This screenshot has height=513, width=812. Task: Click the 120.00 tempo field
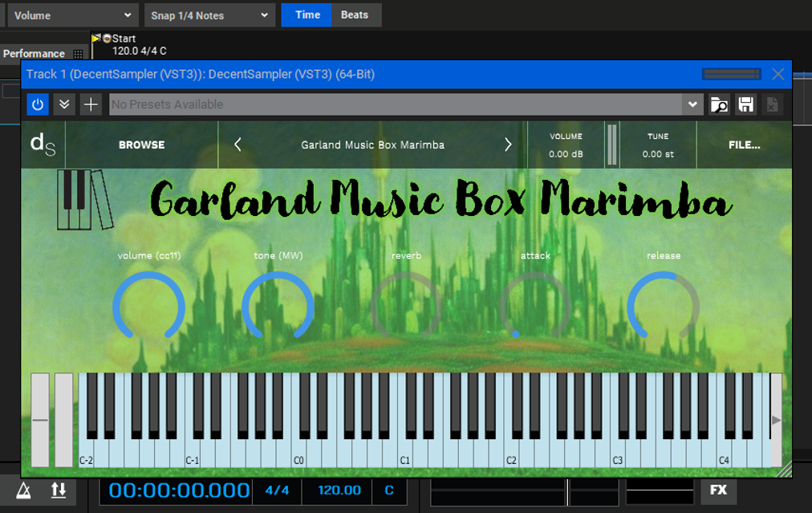pyautogui.click(x=339, y=491)
